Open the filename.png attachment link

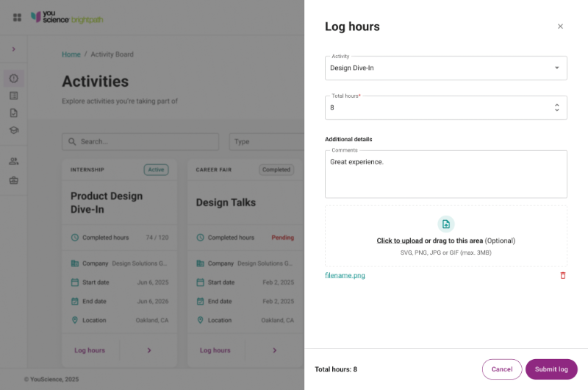[x=345, y=275]
